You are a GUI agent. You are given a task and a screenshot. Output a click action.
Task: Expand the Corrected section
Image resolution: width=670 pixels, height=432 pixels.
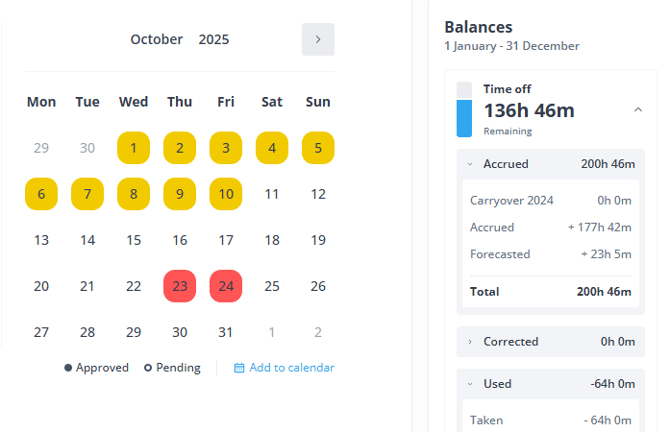point(471,342)
